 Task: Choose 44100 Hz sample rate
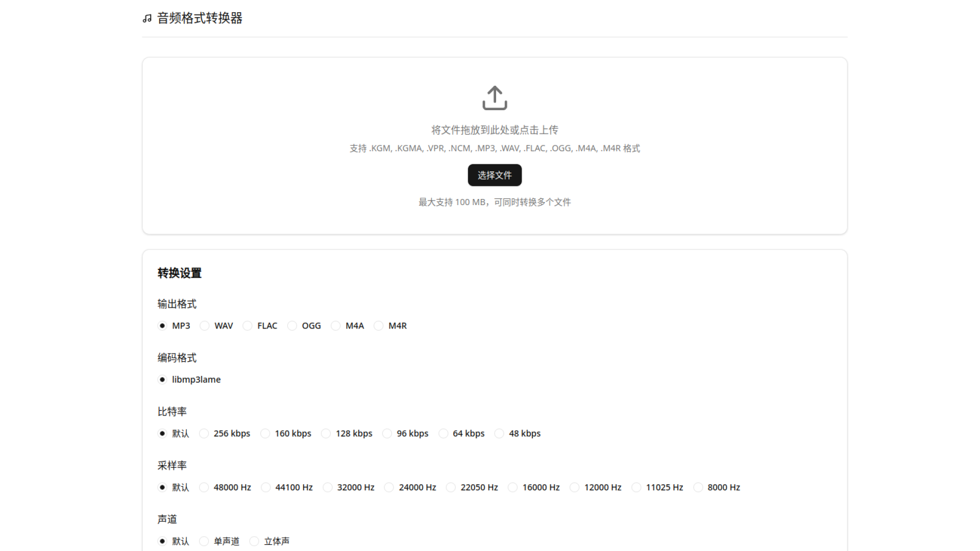coord(266,487)
